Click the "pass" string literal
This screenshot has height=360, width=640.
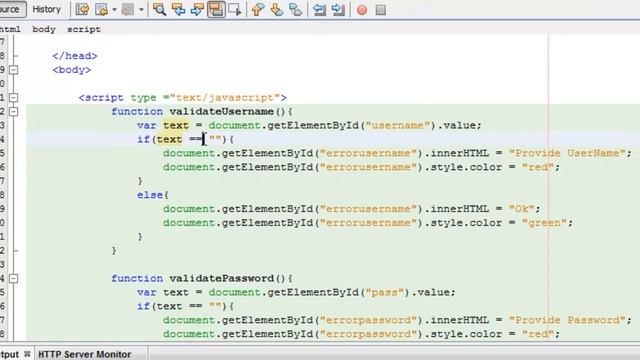(x=385, y=292)
